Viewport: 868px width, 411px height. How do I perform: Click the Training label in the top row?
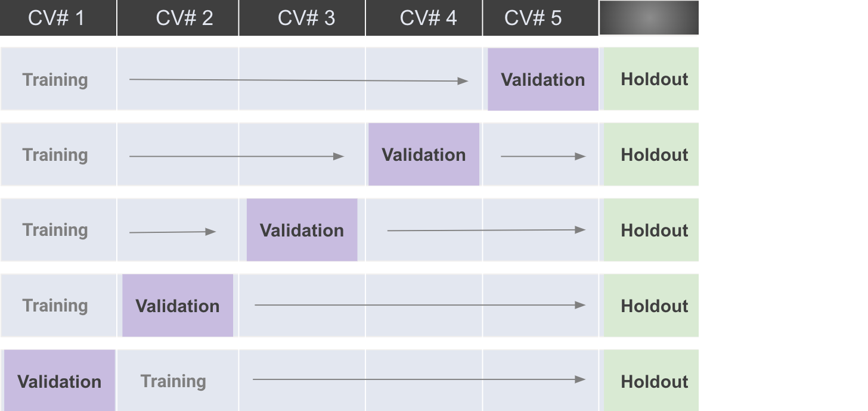55,80
